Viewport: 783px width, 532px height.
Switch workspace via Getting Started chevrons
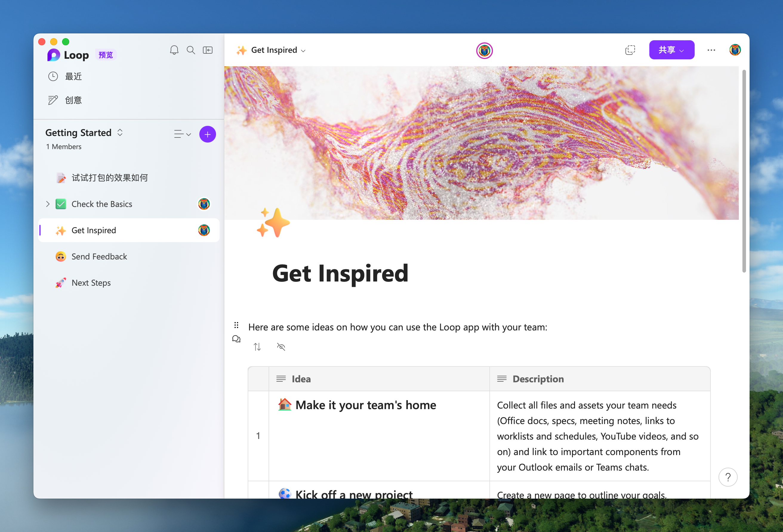(x=120, y=133)
